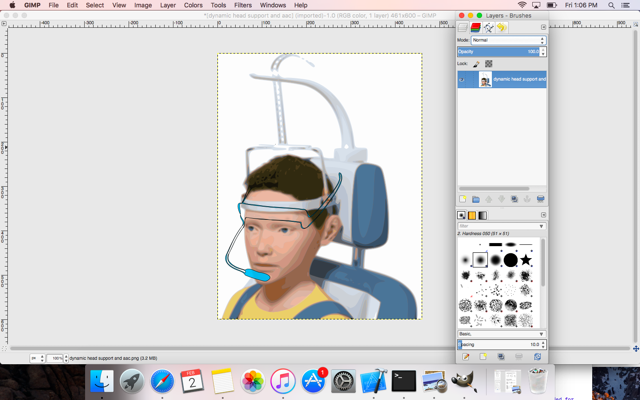Adjust the layer Opacity slider
This screenshot has height=400, width=640.
click(x=498, y=51)
